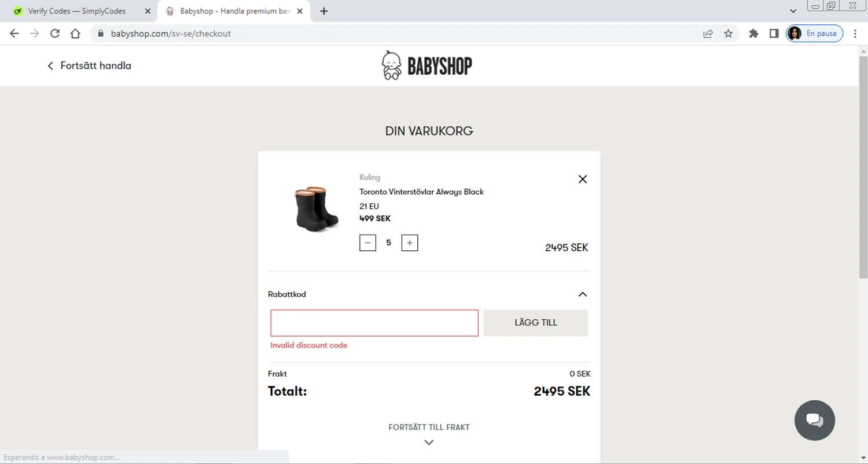Click the discount code input field
Viewport: 868px width, 464px height.
(374, 323)
